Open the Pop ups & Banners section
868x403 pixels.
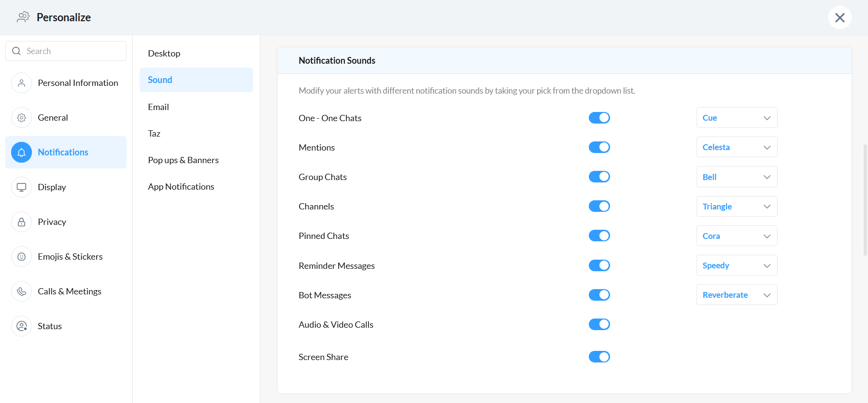coord(184,160)
